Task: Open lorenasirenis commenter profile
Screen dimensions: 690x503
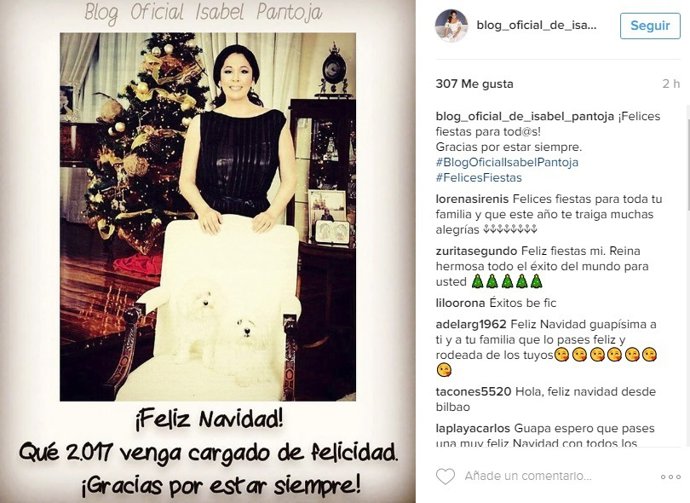Action: [472, 199]
